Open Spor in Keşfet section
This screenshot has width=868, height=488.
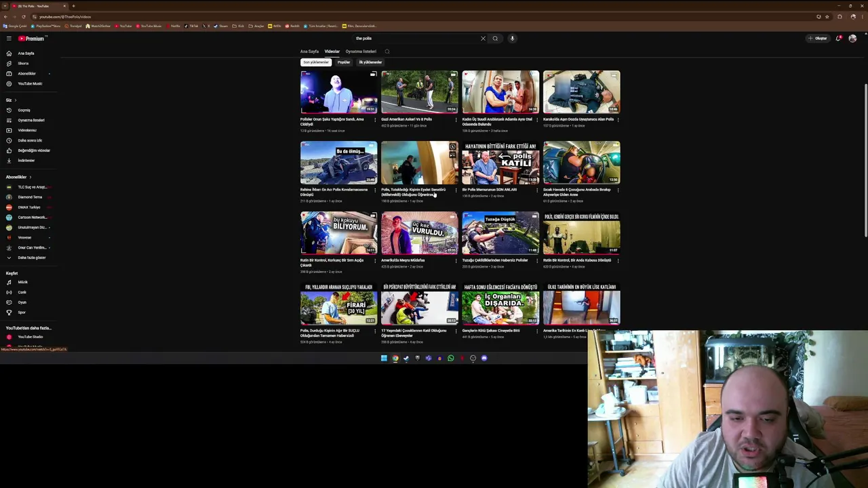click(x=22, y=312)
